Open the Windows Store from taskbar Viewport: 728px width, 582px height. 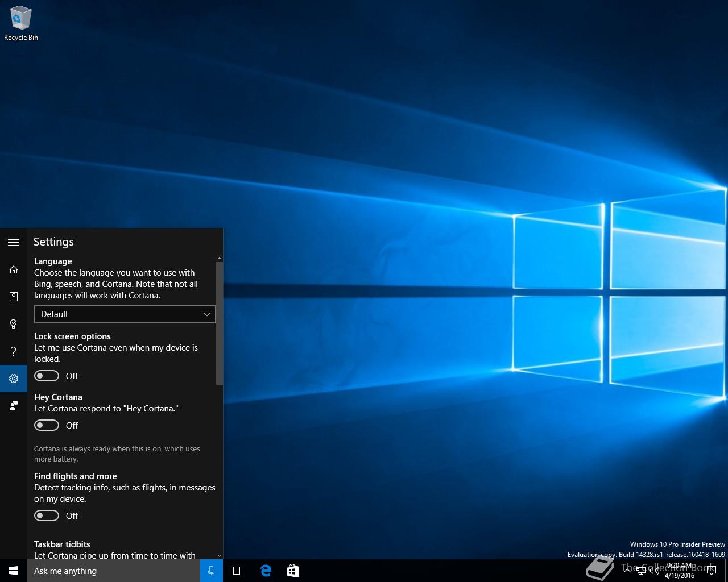[x=293, y=571]
